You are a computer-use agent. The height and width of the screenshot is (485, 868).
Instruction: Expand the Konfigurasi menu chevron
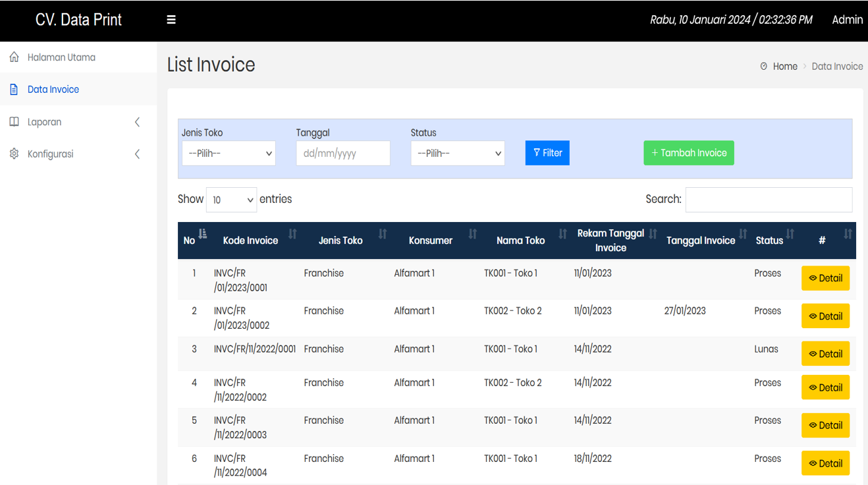coord(137,154)
